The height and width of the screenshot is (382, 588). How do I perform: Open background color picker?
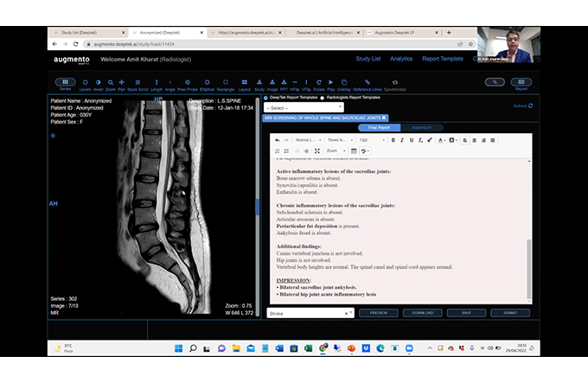point(452,140)
